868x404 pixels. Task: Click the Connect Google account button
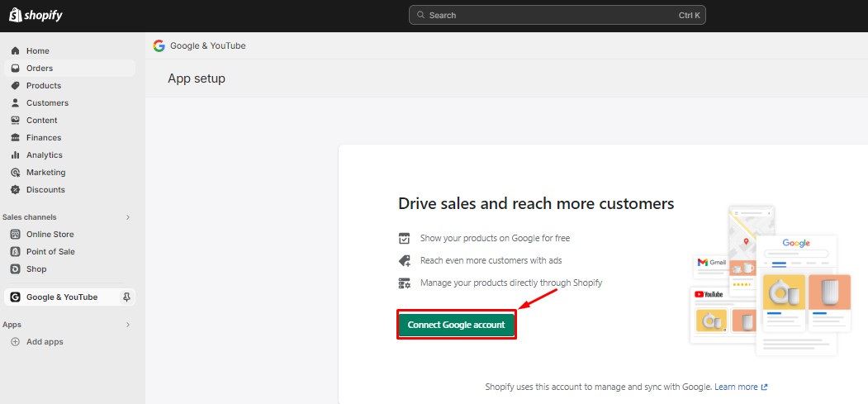(x=456, y=325)
